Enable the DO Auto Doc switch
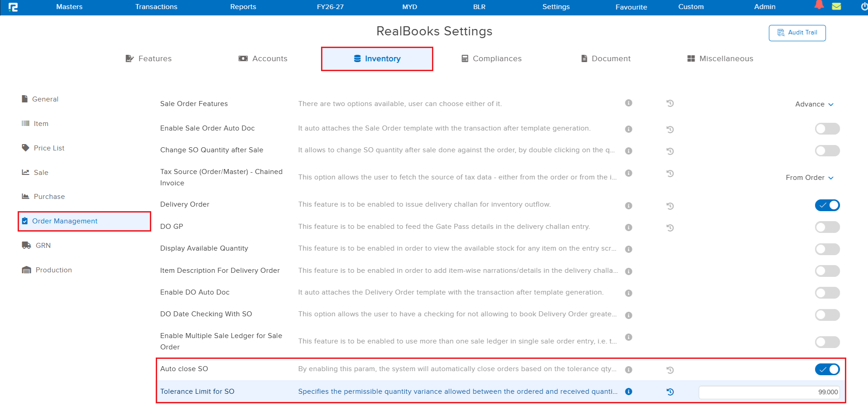The image size is (868, 411). click(x=827, y=293)
